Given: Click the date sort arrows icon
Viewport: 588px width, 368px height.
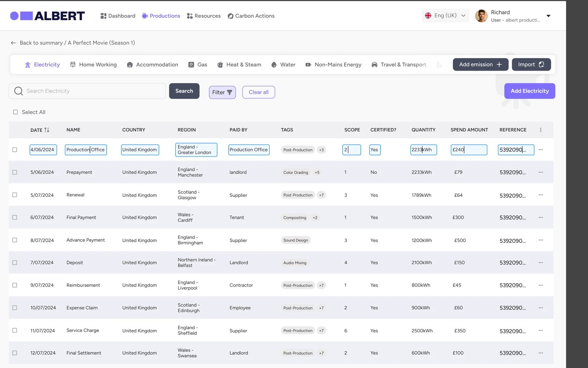Looking at the screenshot, I should tap(47, 130).
